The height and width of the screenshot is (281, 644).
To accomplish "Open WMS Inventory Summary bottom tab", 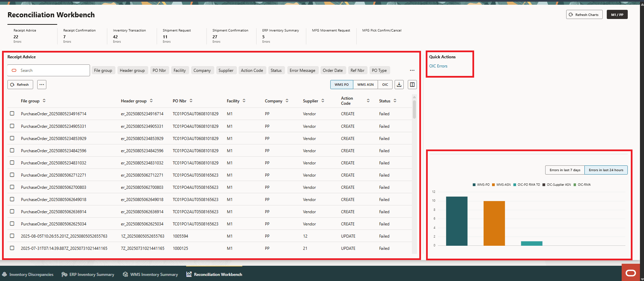I will point(150,275).
